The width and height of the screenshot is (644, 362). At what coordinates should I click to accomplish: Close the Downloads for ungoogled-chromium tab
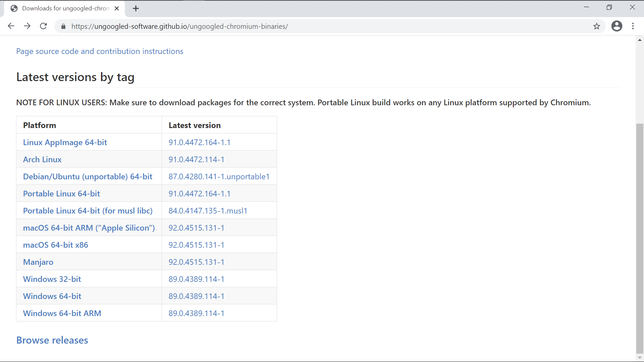(x=117, y=9)
